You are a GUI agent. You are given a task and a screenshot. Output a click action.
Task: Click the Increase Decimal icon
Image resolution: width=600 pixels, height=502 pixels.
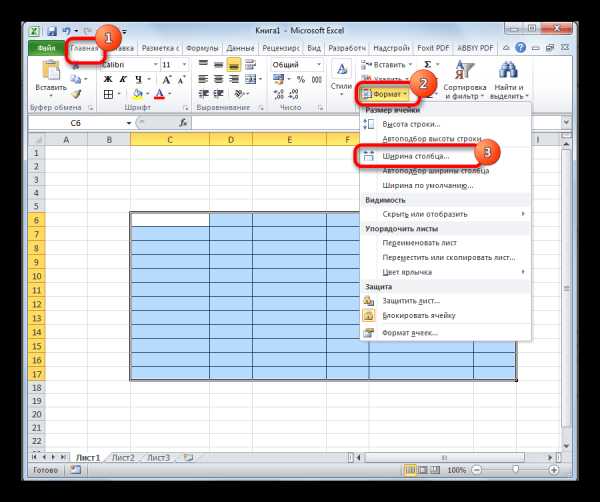(x=279, y=94)
